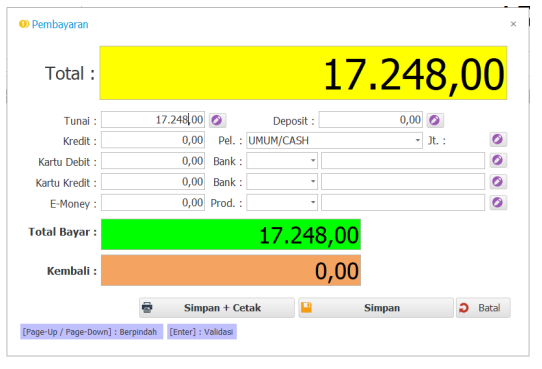542x369 pixels.
Task: Click the Total Bayar label
Action: coord(63,232)
